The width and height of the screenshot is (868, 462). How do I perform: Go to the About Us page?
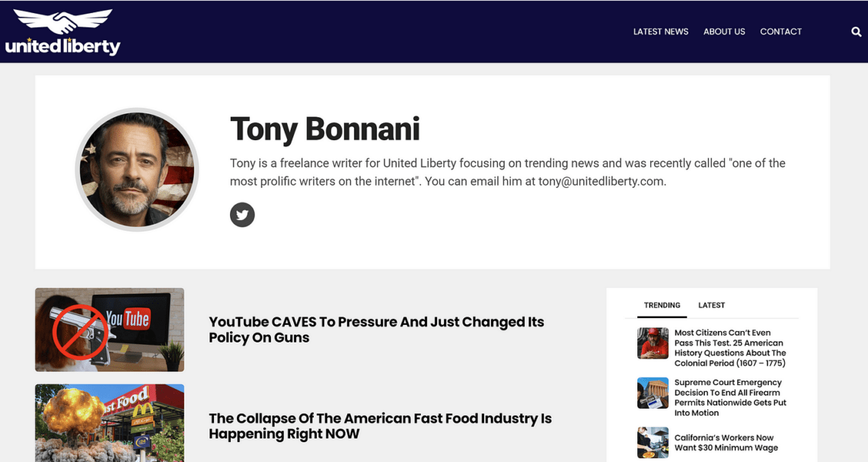click(x=724, y=31)
